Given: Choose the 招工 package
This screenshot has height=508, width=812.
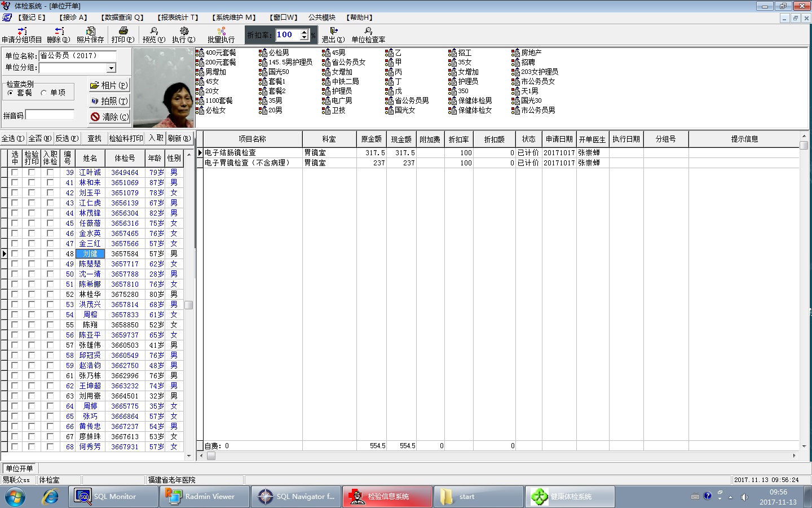Looking at the screenshot, I should (x=460, y=53).
